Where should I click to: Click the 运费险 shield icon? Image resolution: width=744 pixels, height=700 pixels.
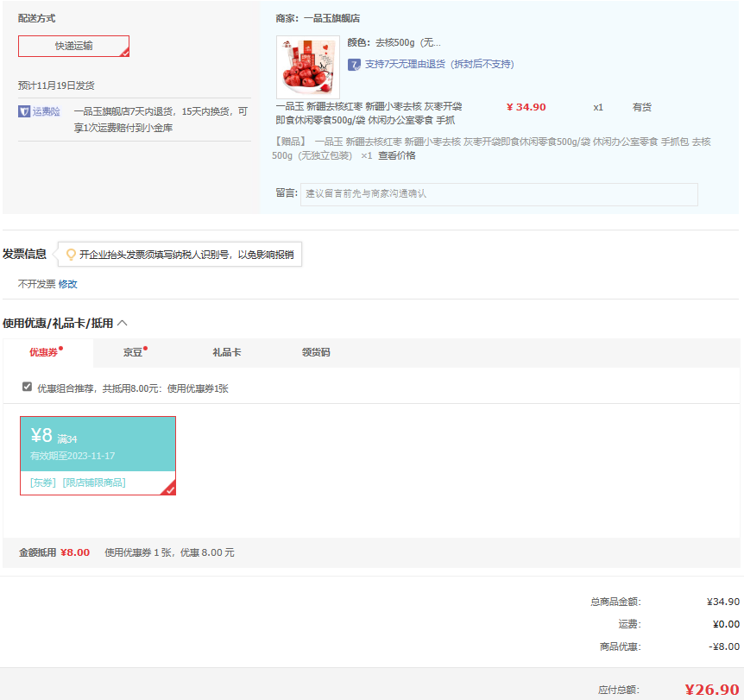coord(24,111)
